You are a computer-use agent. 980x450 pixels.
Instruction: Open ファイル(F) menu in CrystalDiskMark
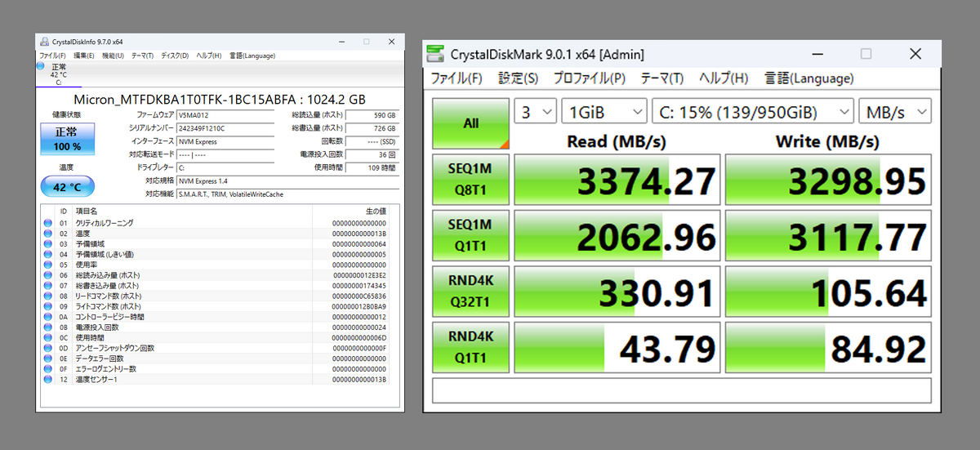(x=457, y=78)
